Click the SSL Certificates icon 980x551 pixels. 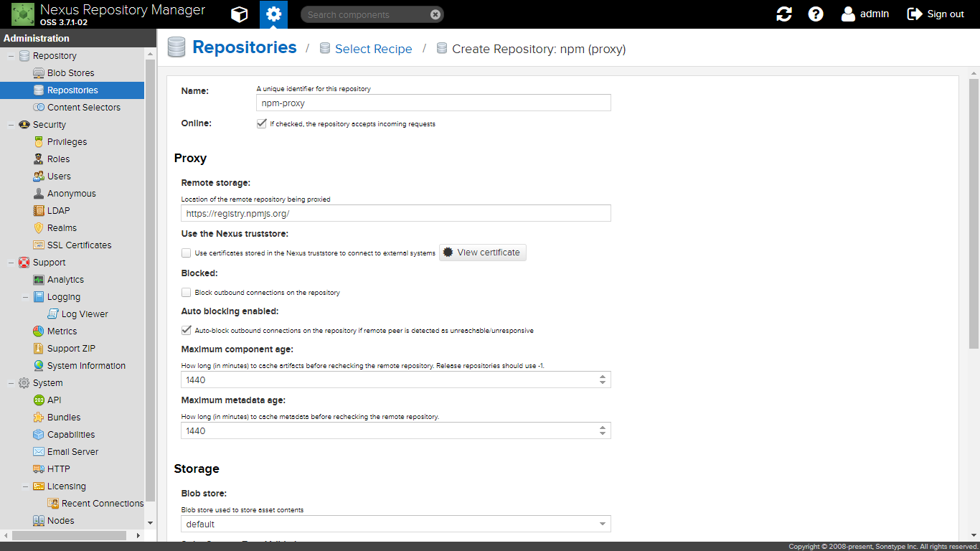tap(39, 245)
